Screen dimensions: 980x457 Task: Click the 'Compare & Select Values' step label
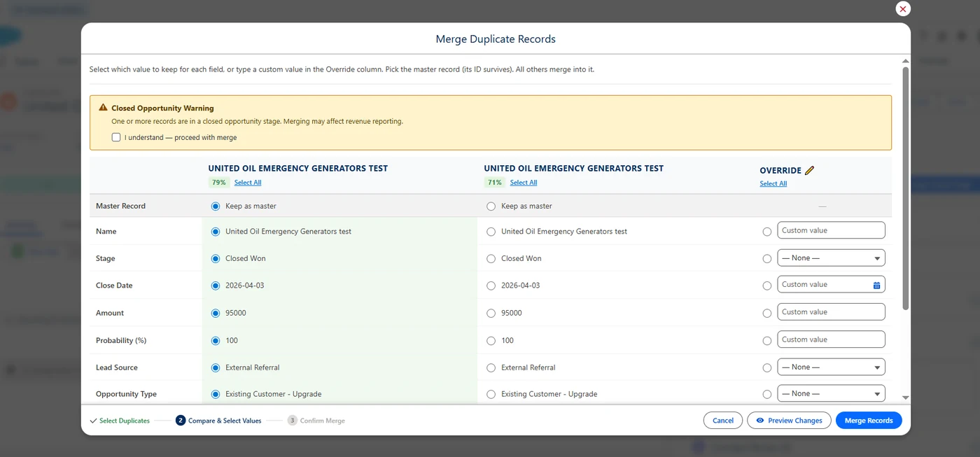(x=225, y=421)
